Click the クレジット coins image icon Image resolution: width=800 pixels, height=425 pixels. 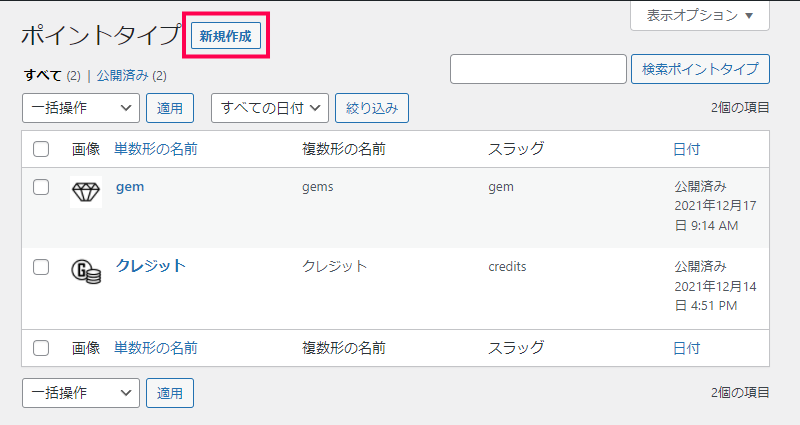[86, 271]
